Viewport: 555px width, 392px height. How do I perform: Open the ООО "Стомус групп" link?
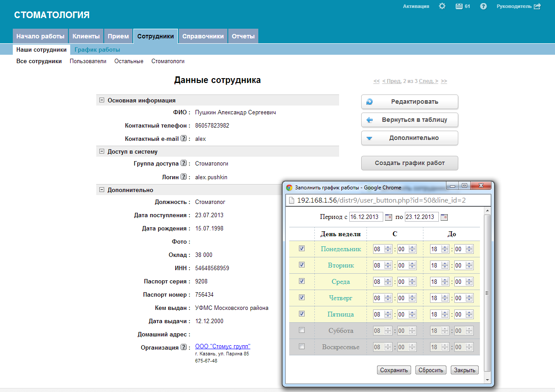tap(223, 347)
